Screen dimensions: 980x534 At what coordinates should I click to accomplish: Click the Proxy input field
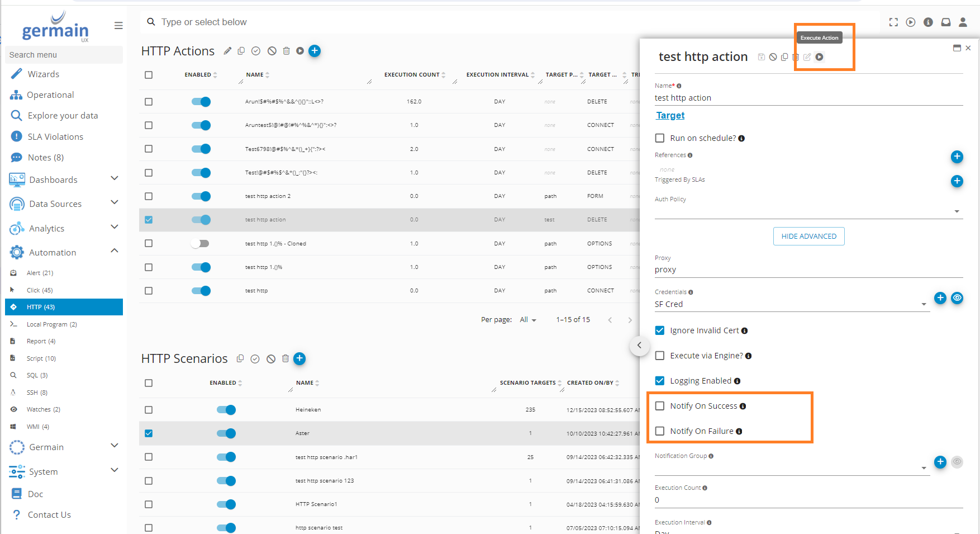click(x=807, y=270)
